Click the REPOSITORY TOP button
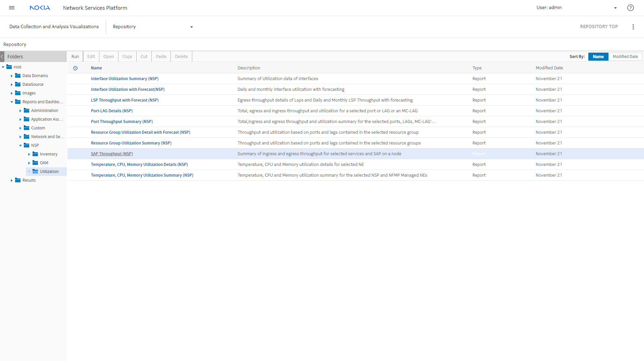This screenshot has width=644, height=361. pyautogui.click(x=599, y=26)
